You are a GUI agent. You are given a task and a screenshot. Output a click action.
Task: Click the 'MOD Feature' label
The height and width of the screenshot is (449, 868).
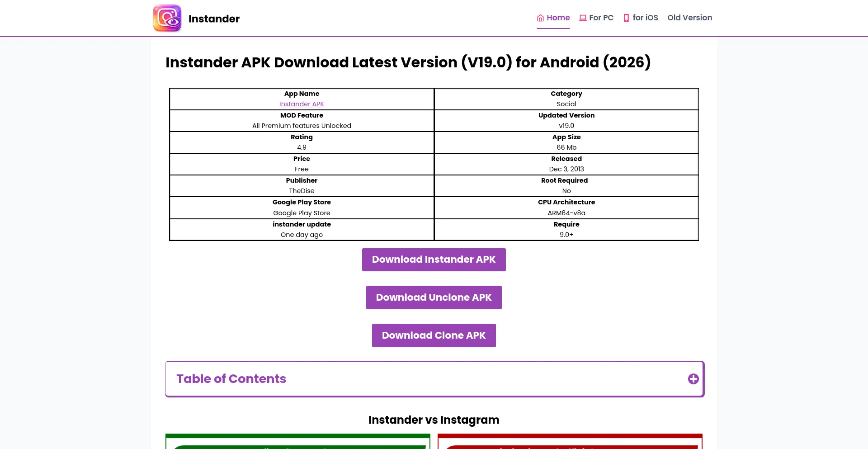[x=302, y=115]
